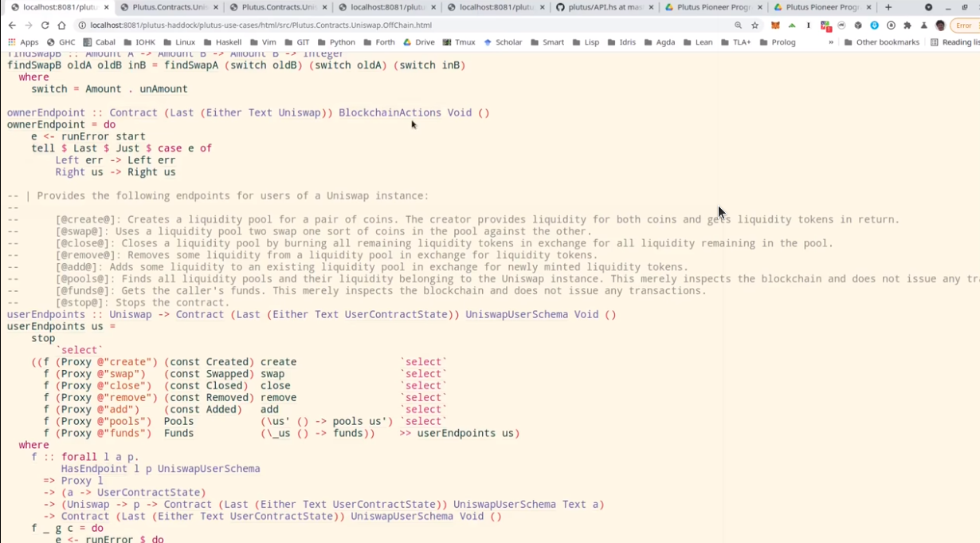Open the Haskell bookmarks folder
This screenshot has height=543, width=980.
pyautogui.click(x=221, y=42)
